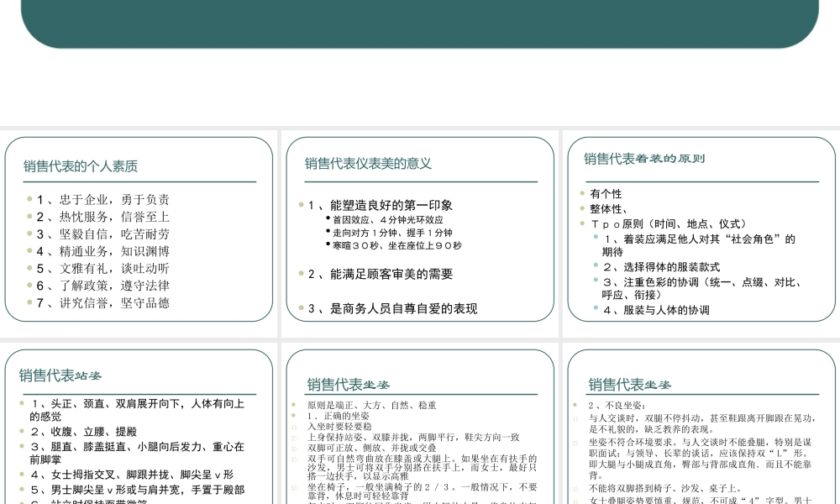This screenshot has height=504, width=840.
Task: Click text 3、坚毅自信，吃苦耐劳
Action: click(102, 234)
